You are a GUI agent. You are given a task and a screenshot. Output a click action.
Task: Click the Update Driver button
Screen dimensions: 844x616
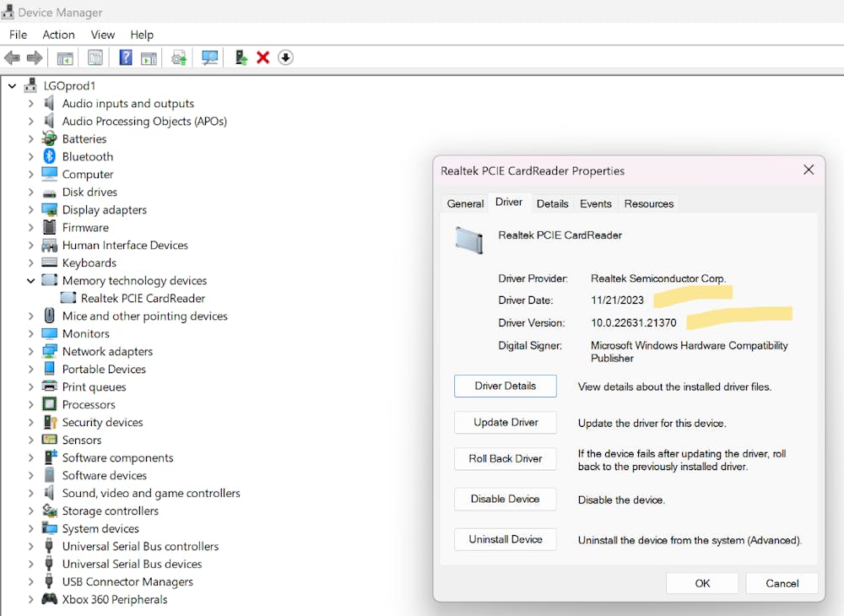click(505, 422)
